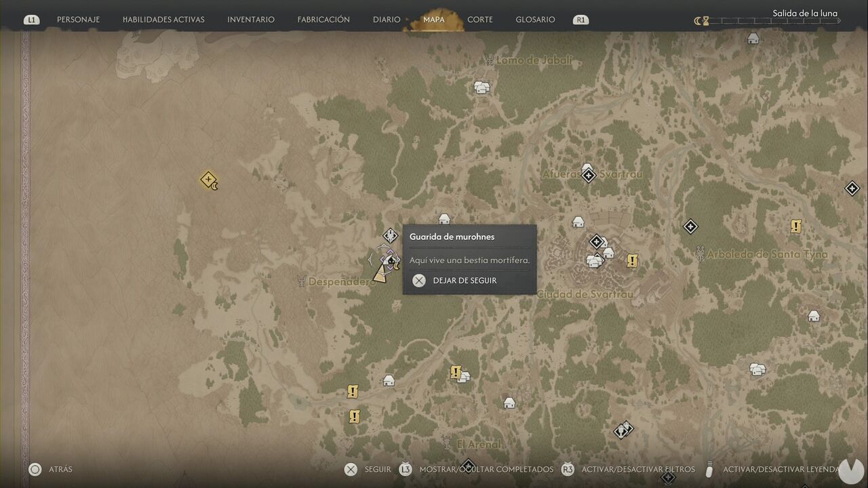The image size is (868, 488).
Task: Select the house icon below Arboleda de Santa Tyna
Action: tap(814, 316)
